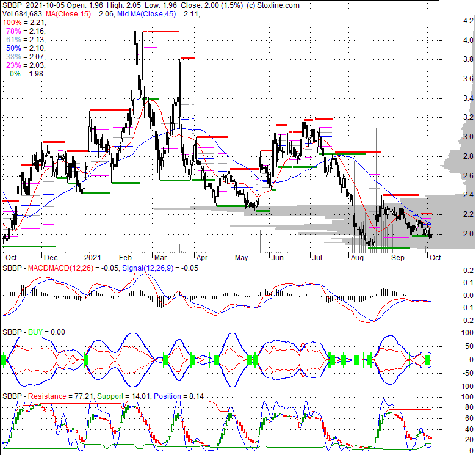Click the 50% = 2.10 Fibonacci level
The height and width of the screenshot is (455, 476).
(26, 48)
